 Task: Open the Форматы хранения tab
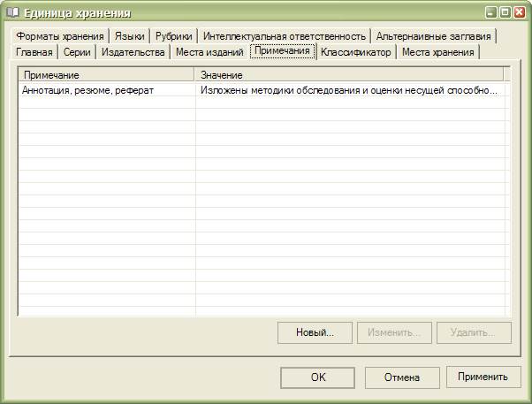pos(59,36)
